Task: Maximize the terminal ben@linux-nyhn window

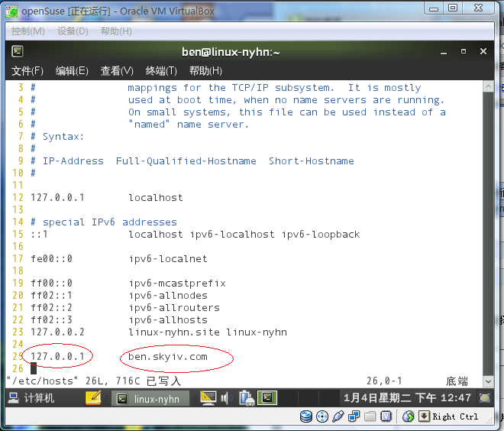Action: tap(464, 51)
